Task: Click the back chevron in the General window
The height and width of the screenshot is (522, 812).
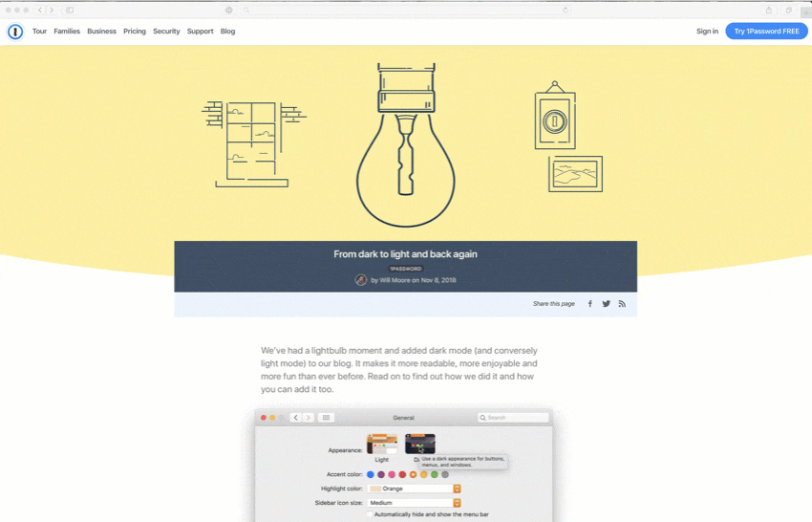Action: (x=295, y=417)
